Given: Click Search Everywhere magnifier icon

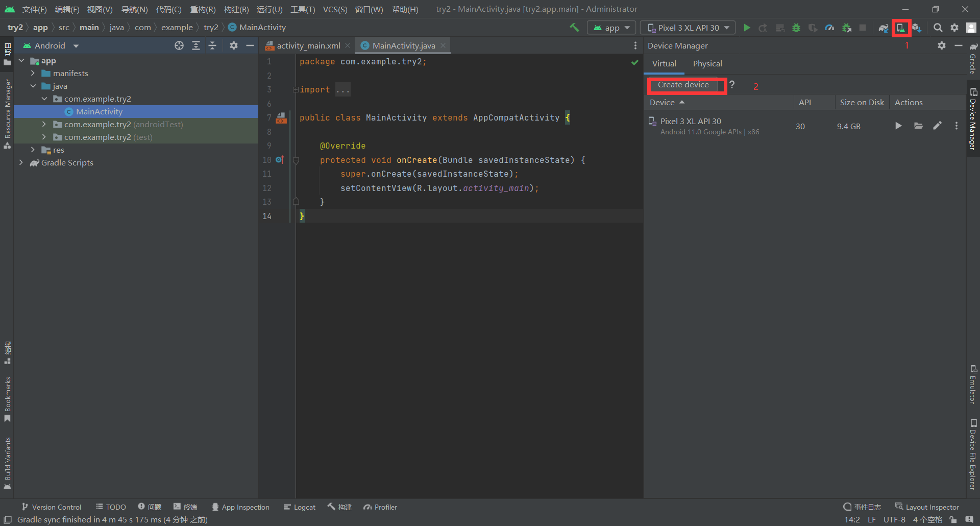Looking at the screenshot, I should (x=938, y=28).
